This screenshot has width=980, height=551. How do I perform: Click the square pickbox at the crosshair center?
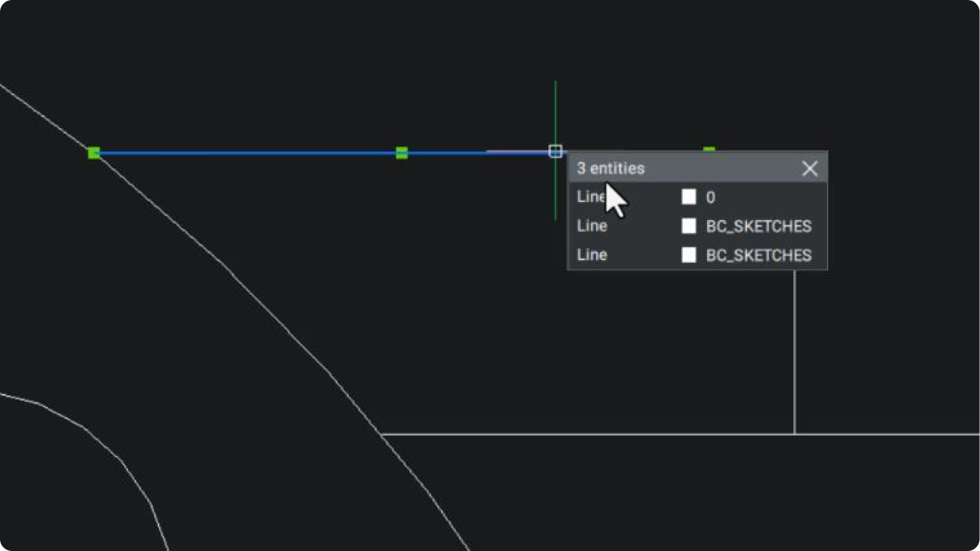tap(556, 151)
